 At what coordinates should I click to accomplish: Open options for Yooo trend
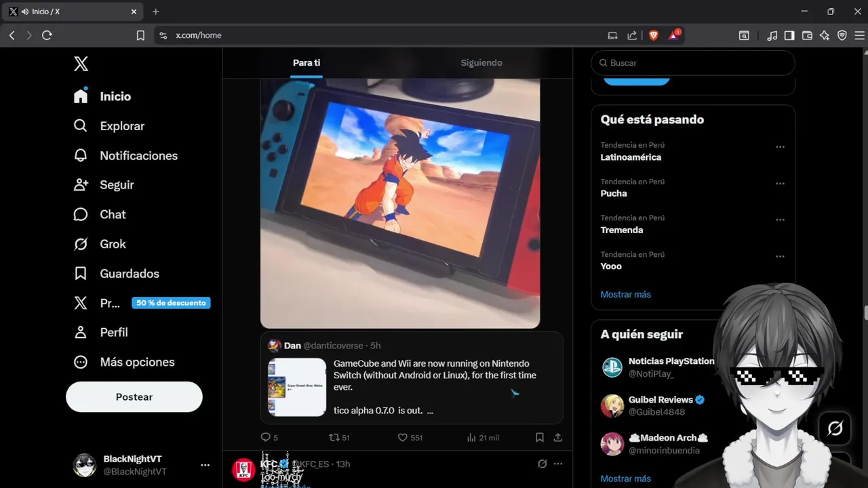(x=780, y=256)
